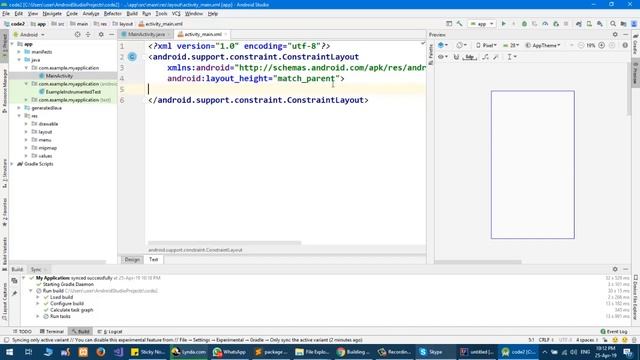Collapse the java folder in project tree
This screenshot has height=360, width=640.
(19, 60)
